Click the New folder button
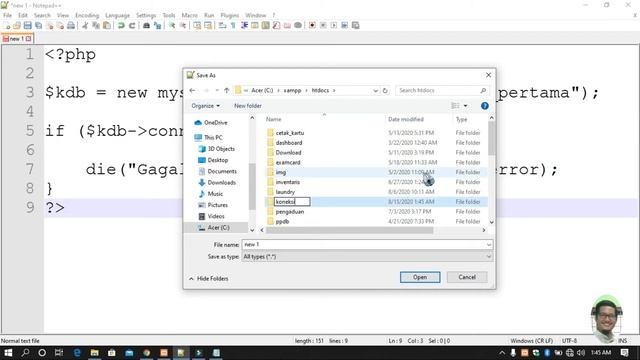 coord(248,106)
